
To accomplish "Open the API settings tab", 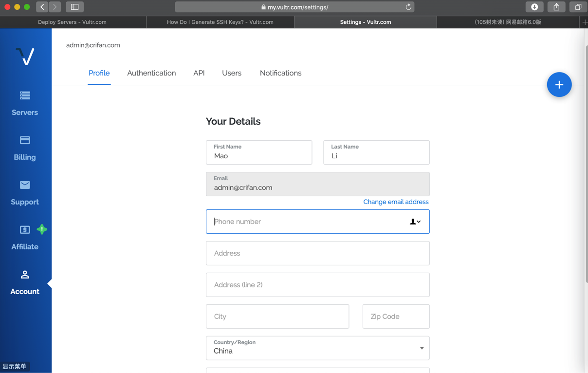I will [x=199, y=73].
